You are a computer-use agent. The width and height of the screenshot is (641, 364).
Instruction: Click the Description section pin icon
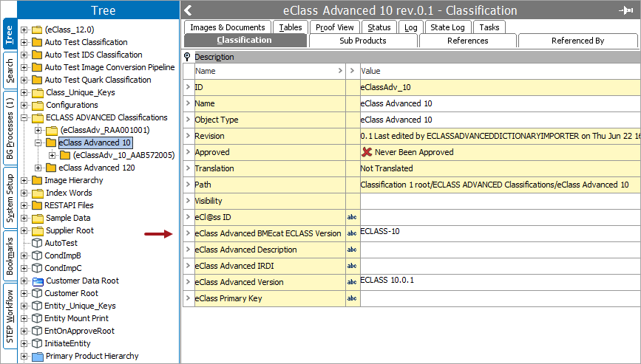(187, 57)
